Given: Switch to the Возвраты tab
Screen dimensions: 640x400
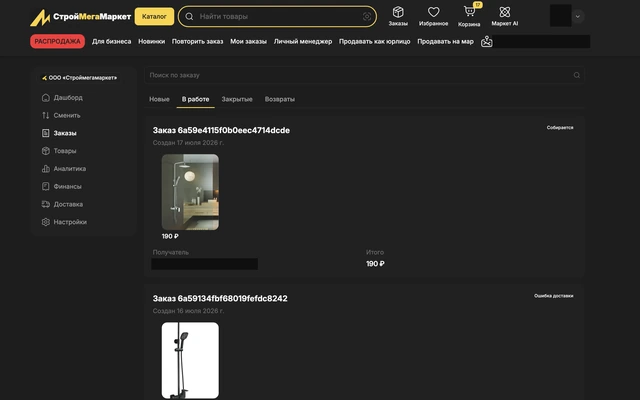Looking at the screenshot, I should pyautogui.click(x=280, y=99).
